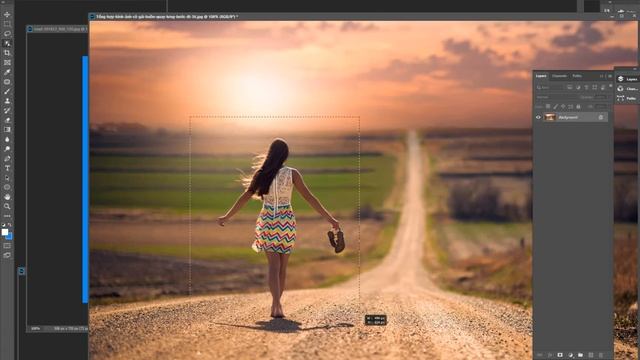Open the layer filter Kind dropdown

click(550, 87)
